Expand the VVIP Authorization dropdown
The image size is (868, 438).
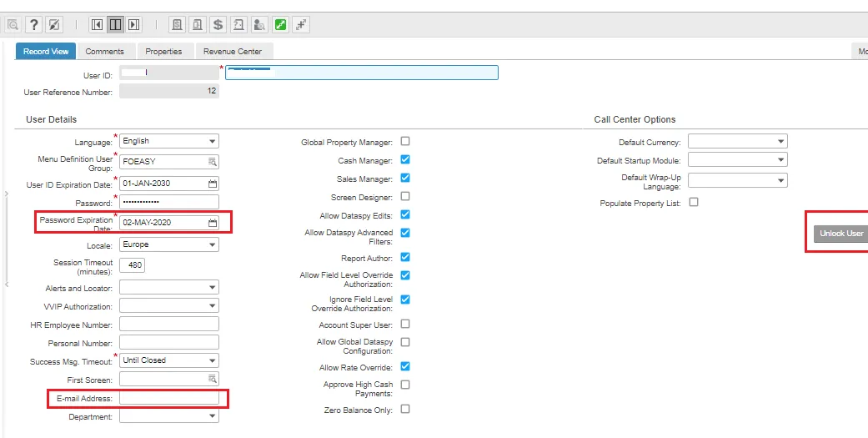[168, 305]
